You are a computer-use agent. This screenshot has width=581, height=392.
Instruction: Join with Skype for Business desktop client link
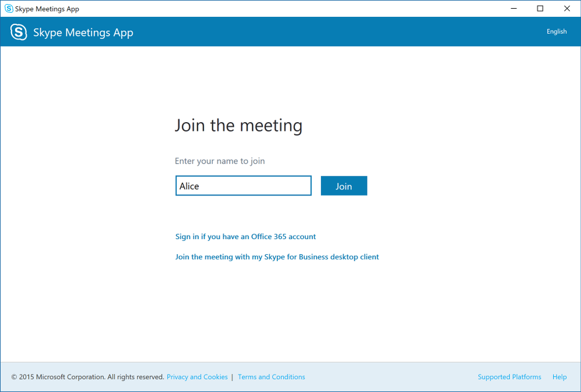pos(277,256)
